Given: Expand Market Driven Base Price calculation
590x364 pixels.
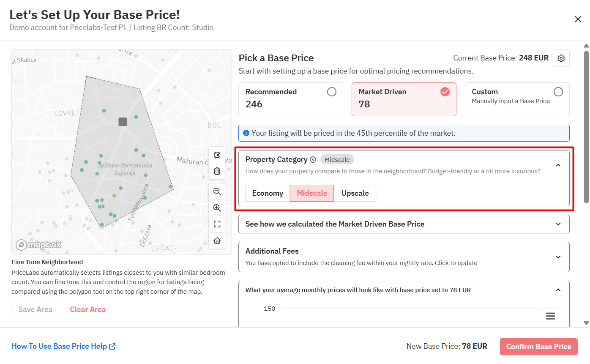Looking at the screenshot, I should [x=558, y=224].
